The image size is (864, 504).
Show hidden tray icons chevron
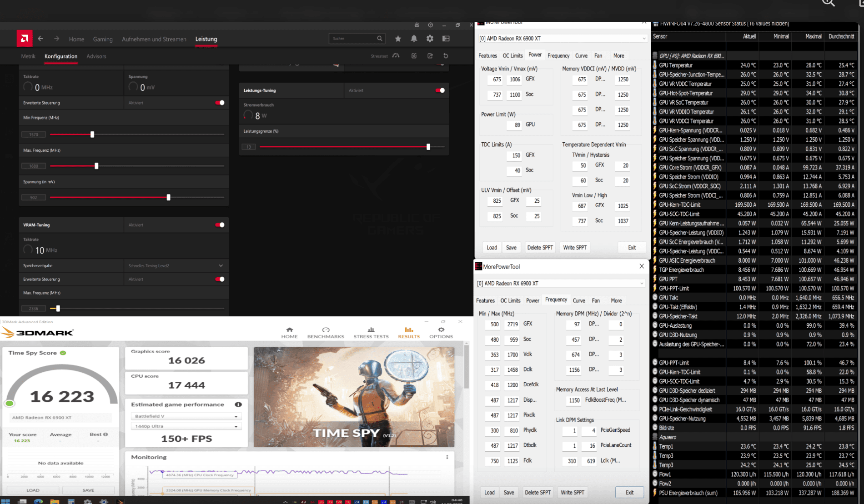[x=285, y=502]
